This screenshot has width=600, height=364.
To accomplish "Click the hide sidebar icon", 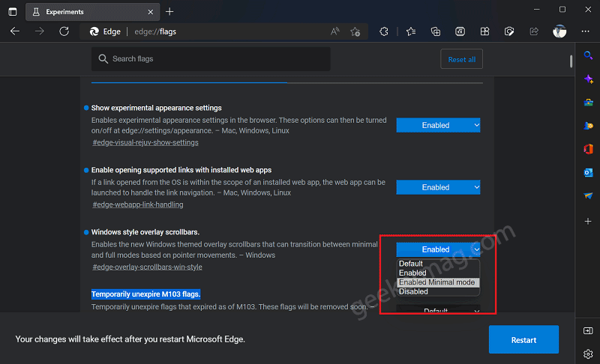I will click(x=588, y=331).
